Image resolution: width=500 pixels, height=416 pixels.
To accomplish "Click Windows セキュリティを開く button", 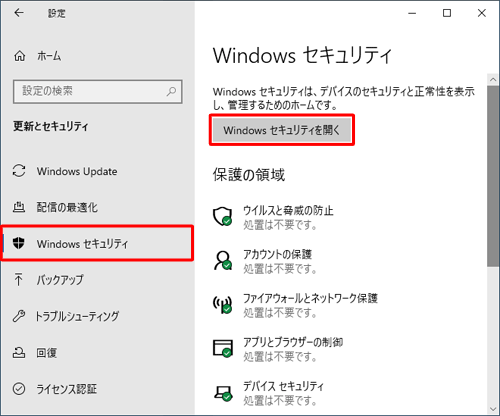I will [282, 130].
